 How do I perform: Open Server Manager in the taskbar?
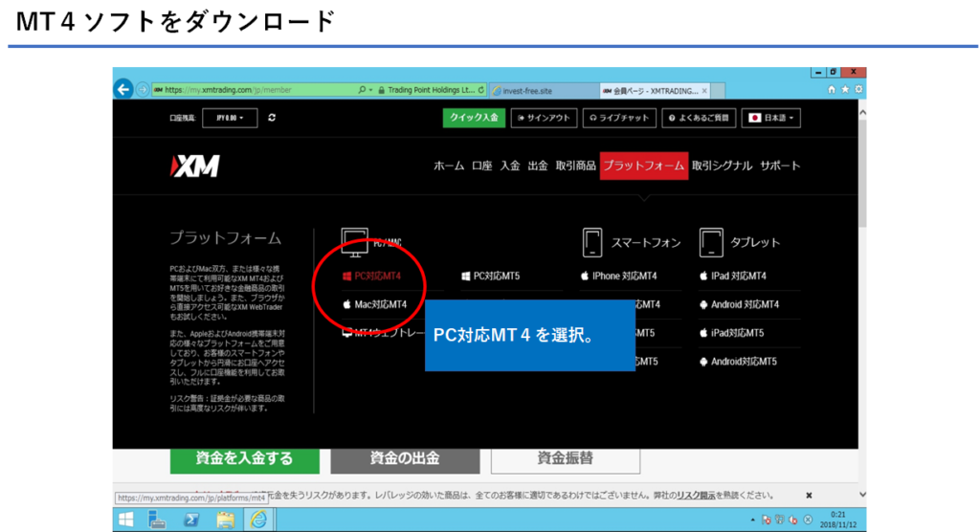tap(157, 520)
